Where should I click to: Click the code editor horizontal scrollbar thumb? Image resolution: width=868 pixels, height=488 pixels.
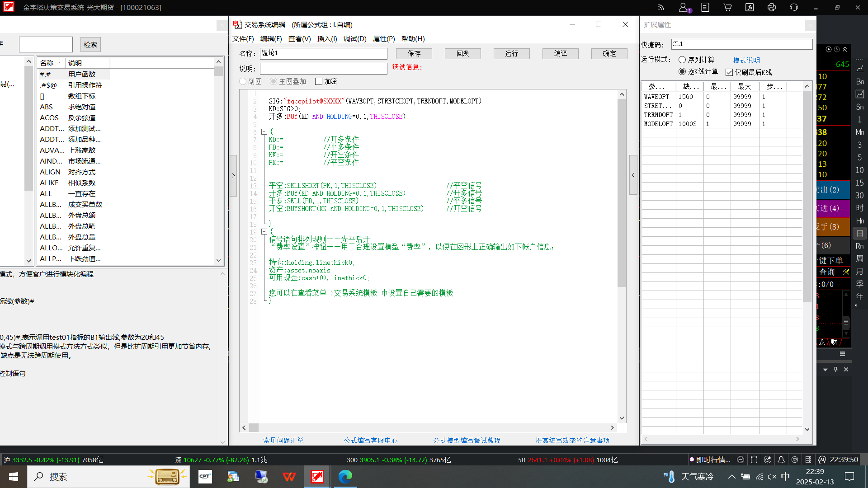click(254, 427)
